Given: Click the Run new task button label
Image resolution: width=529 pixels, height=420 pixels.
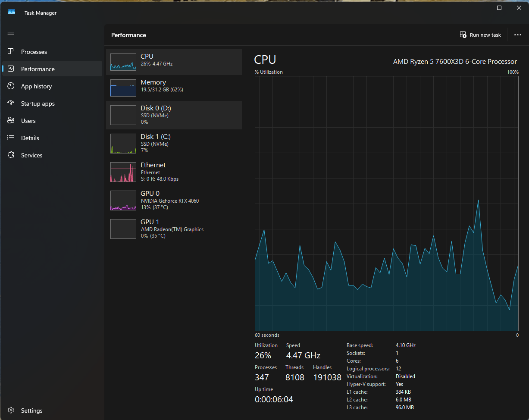Looking at the screenshot, I should [x=485, y=35].
